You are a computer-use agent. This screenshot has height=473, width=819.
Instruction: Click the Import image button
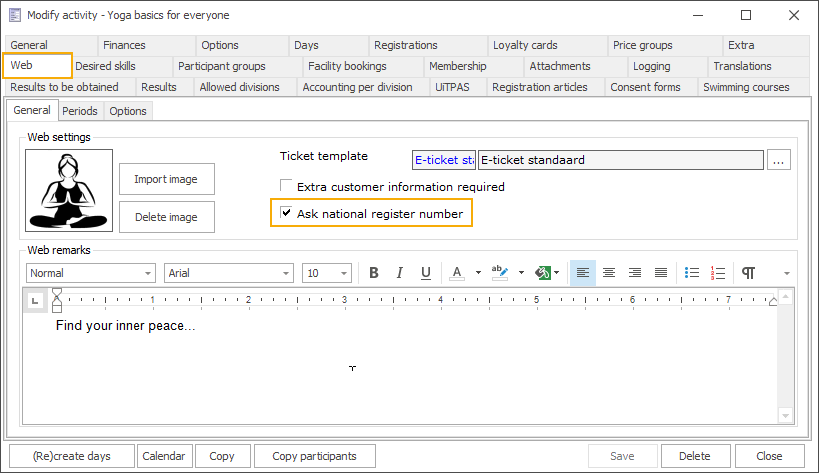point(166,179)
